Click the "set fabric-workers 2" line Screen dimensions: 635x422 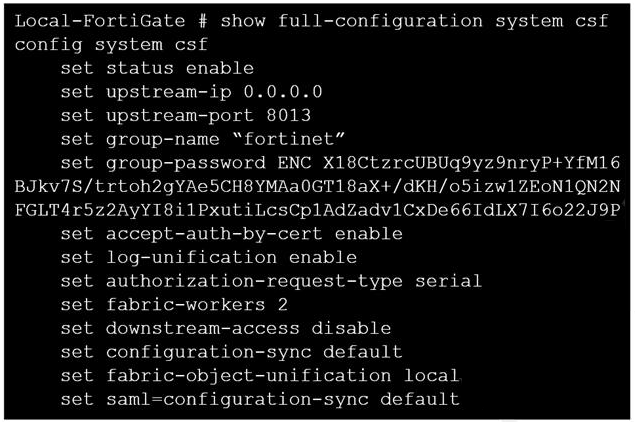pos(168,304)
